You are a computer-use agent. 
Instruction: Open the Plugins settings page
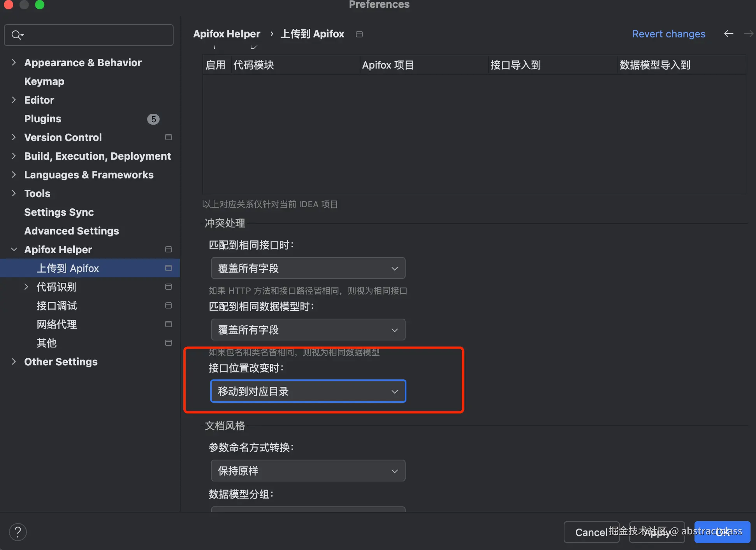point(43,119)
